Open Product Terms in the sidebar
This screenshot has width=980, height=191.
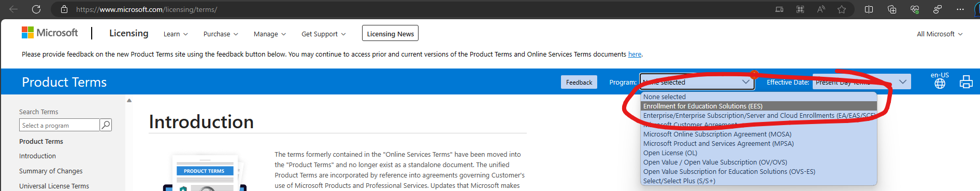41,141
